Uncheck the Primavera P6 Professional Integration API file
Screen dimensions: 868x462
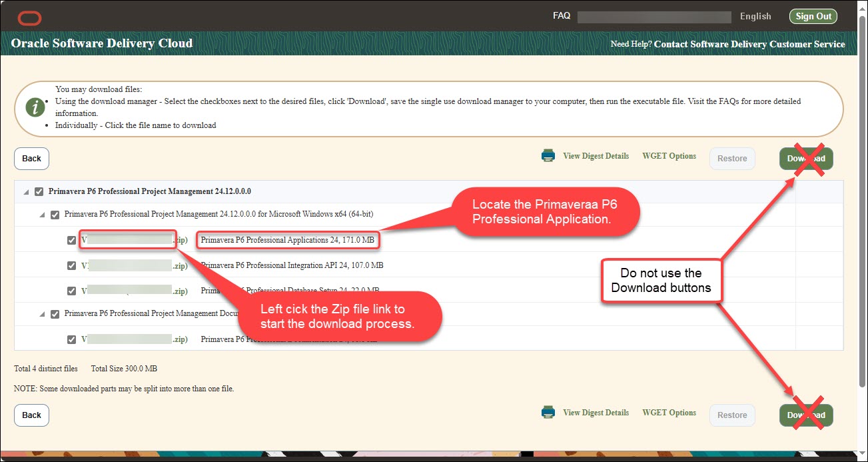click(71, 265)
